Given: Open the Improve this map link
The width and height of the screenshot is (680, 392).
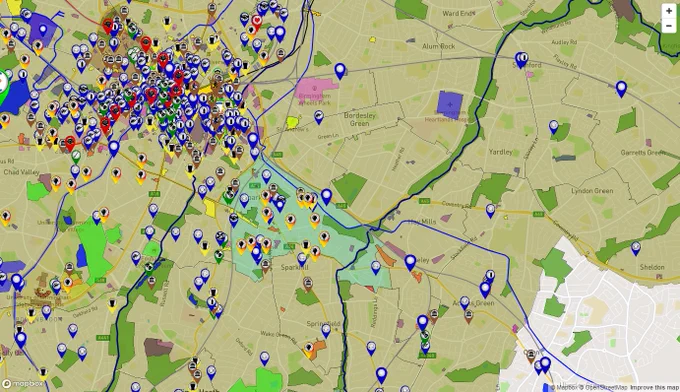Looking at the screenshot, I should [x=654, y=388].
